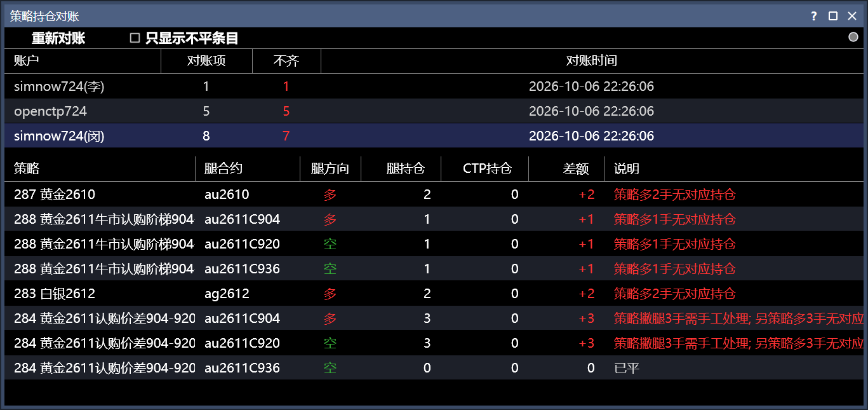868x410 pixels.
Task: Maximize the 策略持仓对账 window
Action: (x=833, y=17)
